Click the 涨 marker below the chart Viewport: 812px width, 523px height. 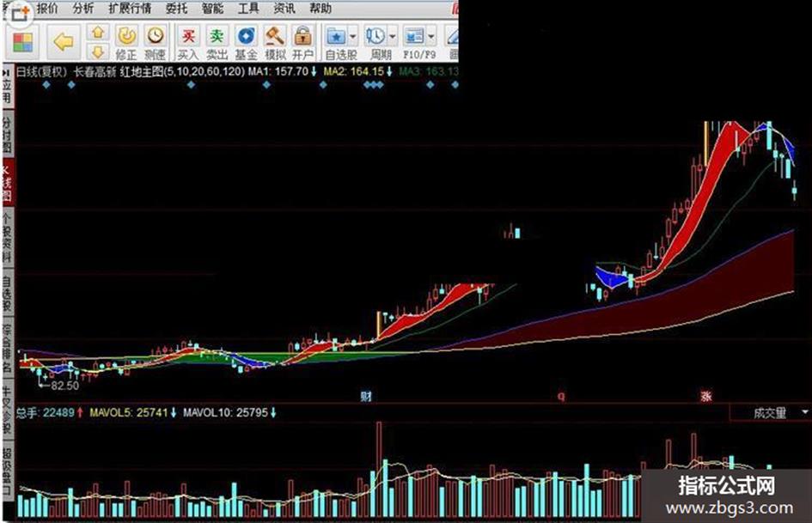pos(706,397)
